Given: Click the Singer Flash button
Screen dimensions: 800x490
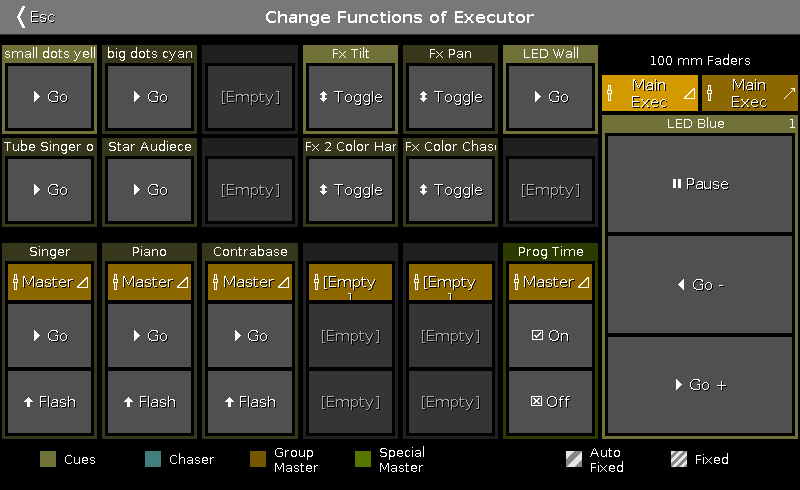Looking at the screenshot, I should [49, 402].
